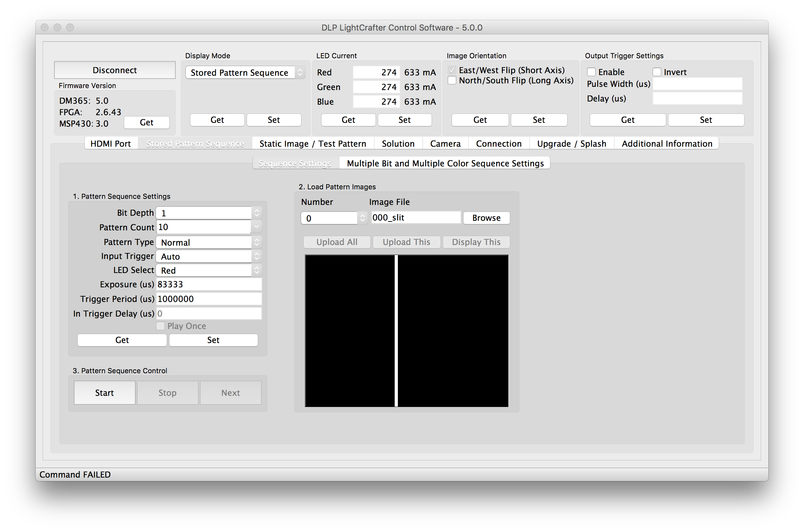The image size is (804, 532).
Task: Open the Display Mode dropdown
Action: coord(245,73)
